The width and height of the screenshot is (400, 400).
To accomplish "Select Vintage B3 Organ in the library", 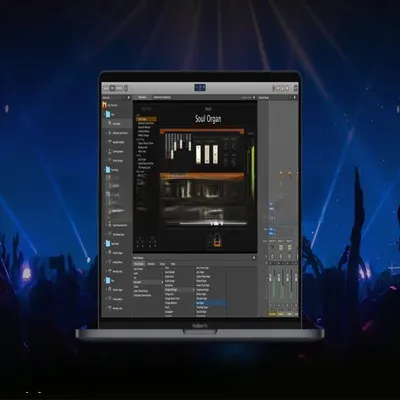I will click(179, 290).
